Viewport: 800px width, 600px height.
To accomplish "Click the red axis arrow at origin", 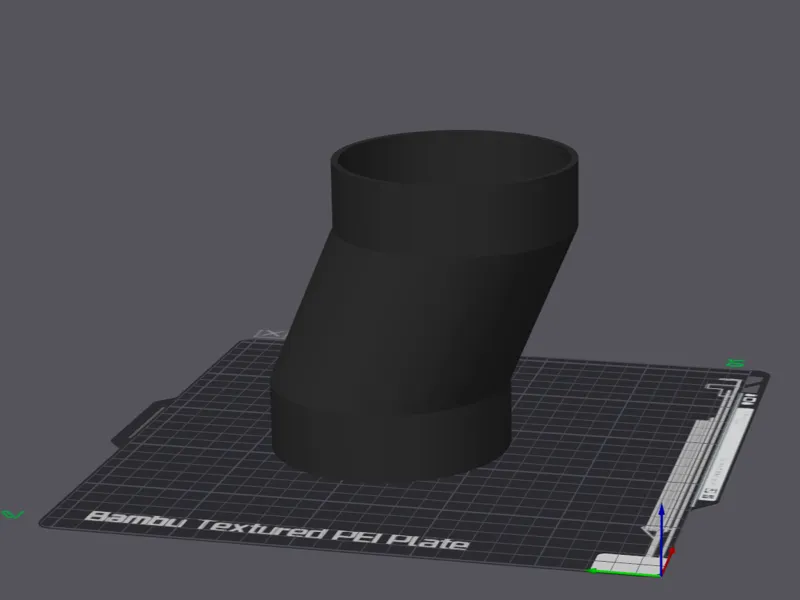I will tap(668, 560).
